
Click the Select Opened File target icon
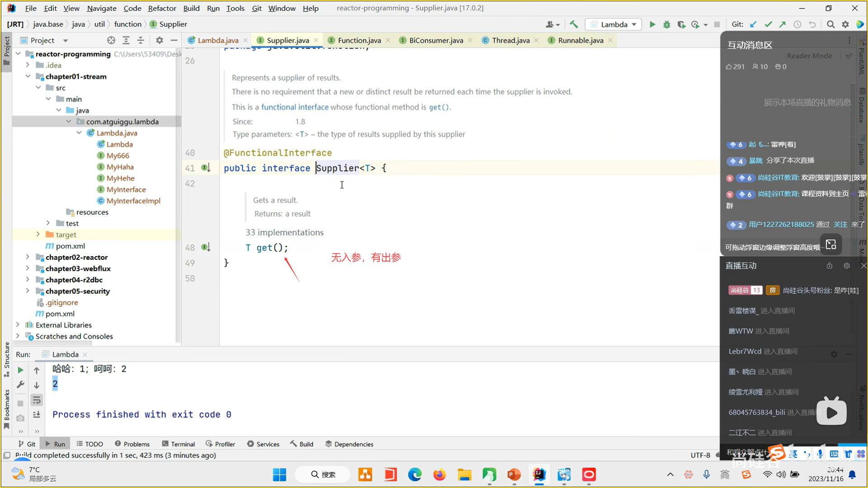(111, 40)
